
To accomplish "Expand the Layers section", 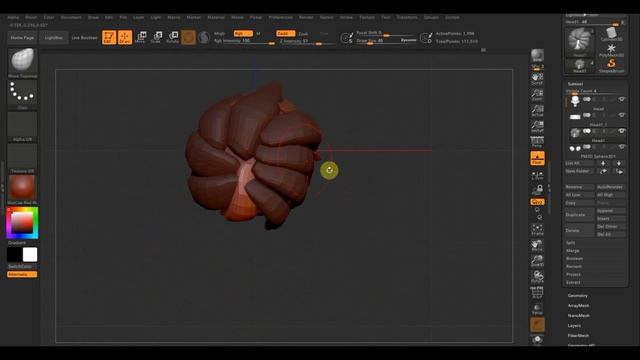I will [574, 326].
